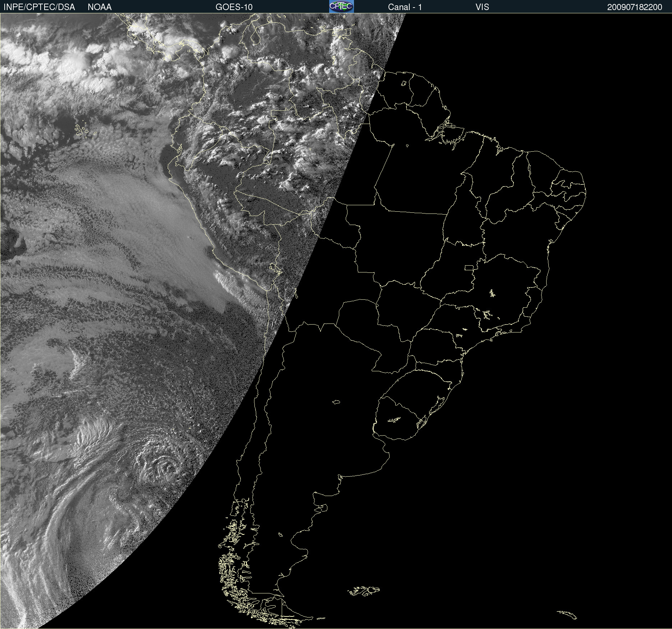Select the VIS channel label
This screenshot has width=672, height=629.
482,7
